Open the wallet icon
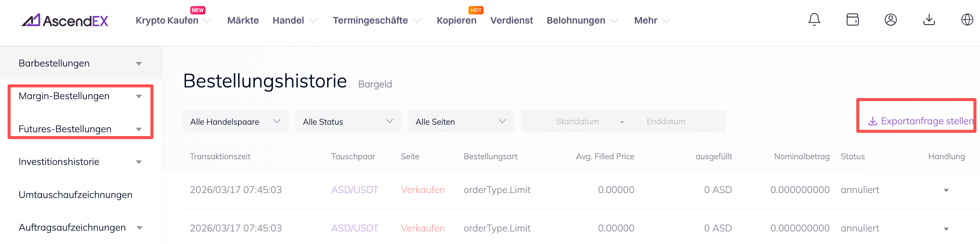The width and height of the screenshot is (980, 244). pos(852,19)
